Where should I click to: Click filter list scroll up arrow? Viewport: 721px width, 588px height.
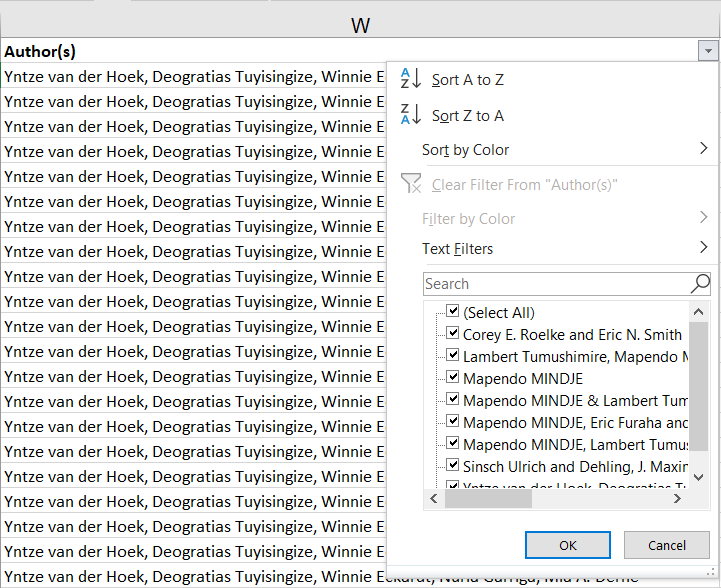pos(698,312)
